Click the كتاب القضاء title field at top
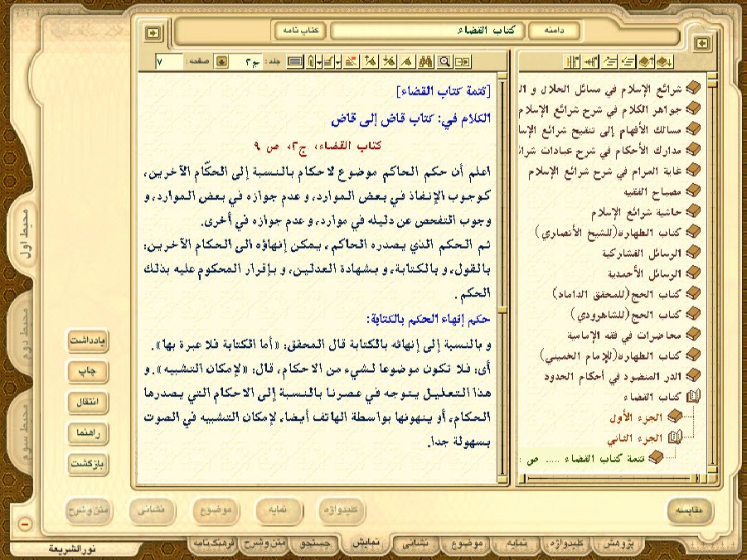Viewport: 747px width, 560px height. 427,31
